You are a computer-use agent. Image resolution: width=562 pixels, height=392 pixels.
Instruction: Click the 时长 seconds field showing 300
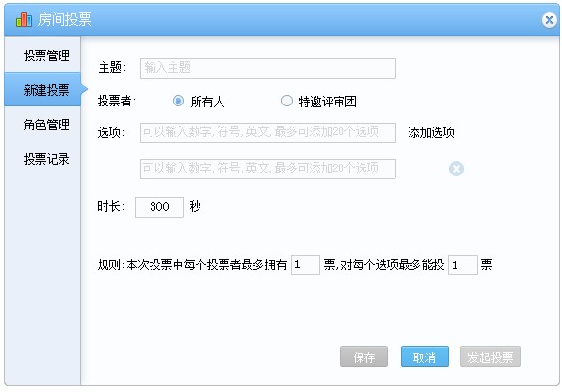click(x=159, y=207)
